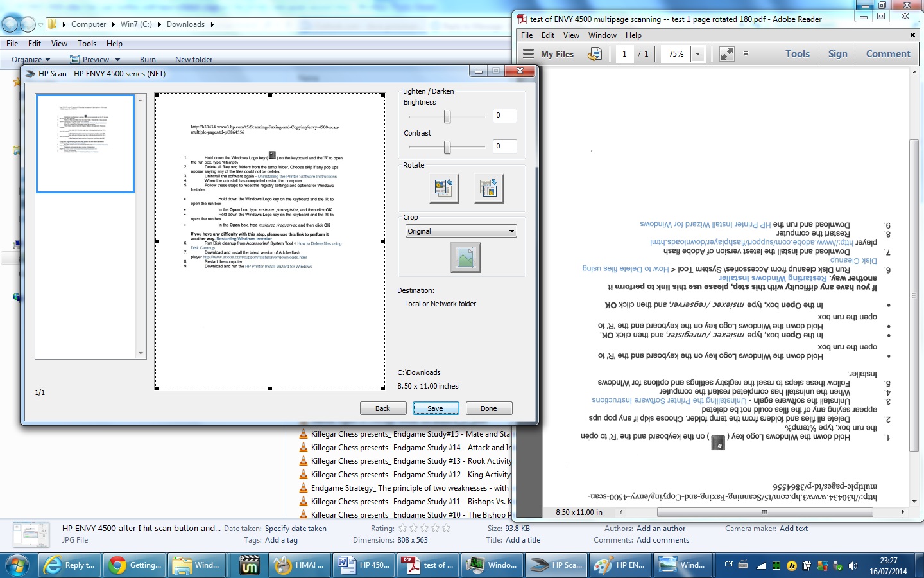Image resolution: width=924 pixels, height=578 pixels.
Task: Open the My Files menu icon in Adobe Reader
Action: click(x=528, y=54)
